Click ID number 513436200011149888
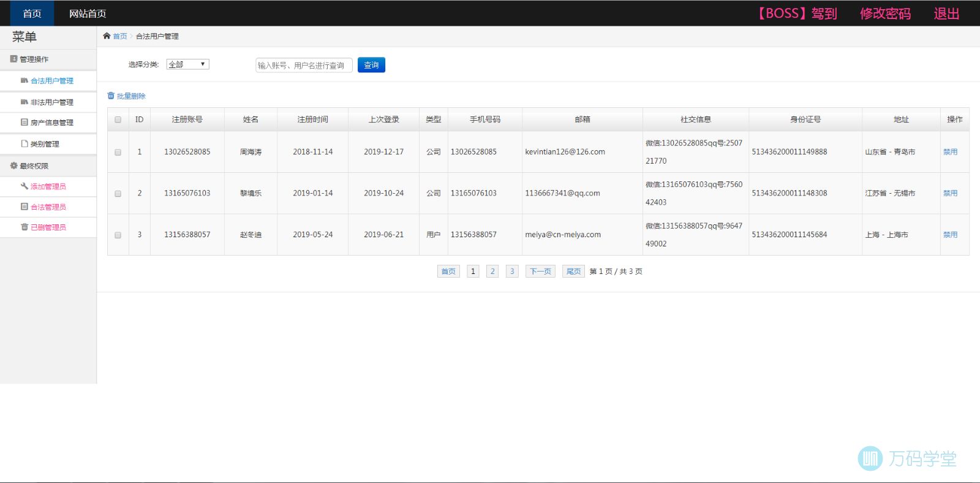This screenshot has width=980, height=483. point(790,152)
